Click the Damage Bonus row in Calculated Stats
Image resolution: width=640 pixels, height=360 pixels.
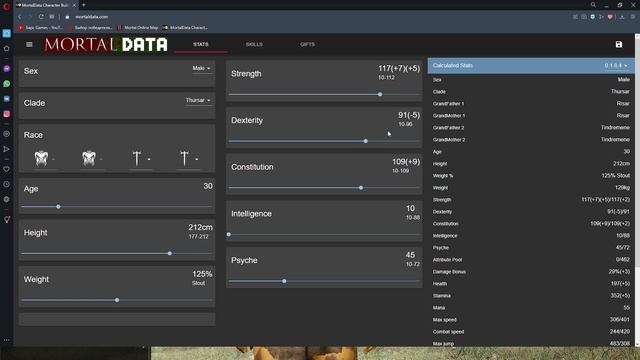click(531, 272)
